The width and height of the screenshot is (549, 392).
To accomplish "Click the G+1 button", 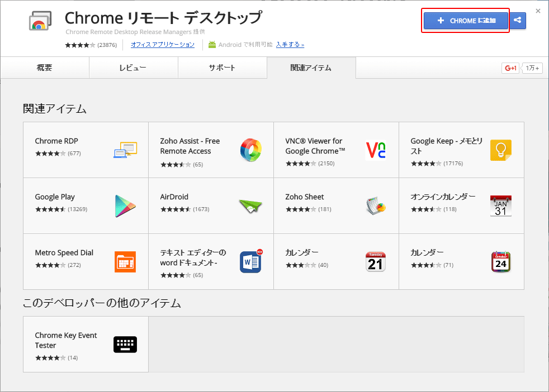I will [510, 68].
